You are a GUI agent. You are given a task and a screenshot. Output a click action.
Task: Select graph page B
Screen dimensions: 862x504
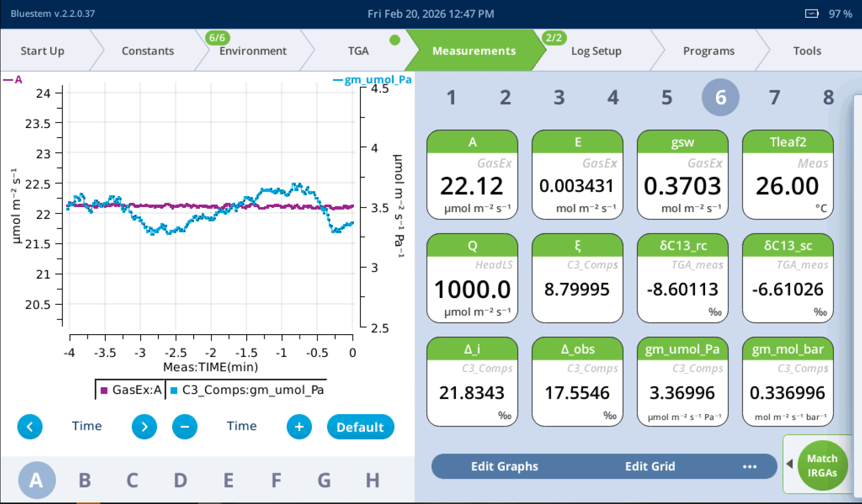tap(84, 480)
